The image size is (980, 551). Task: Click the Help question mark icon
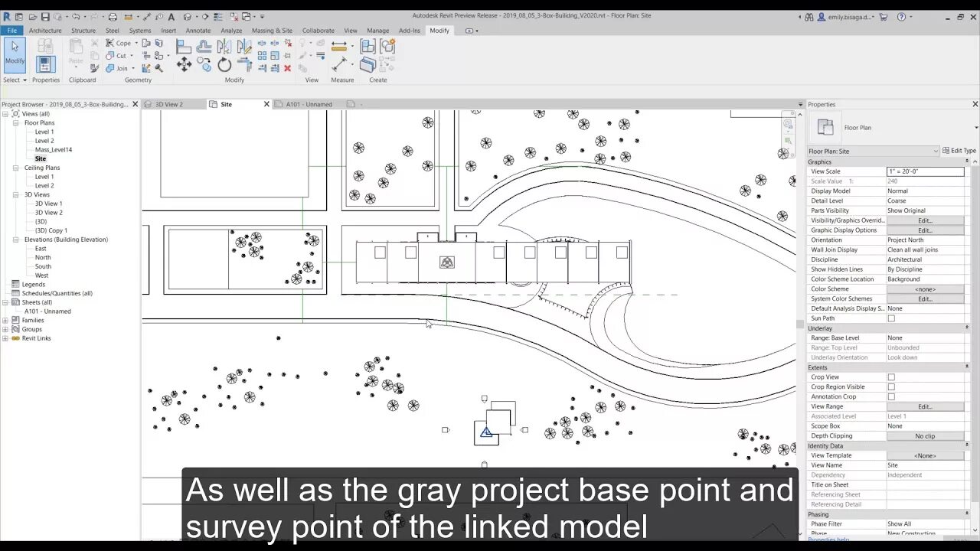click(901, 16)
